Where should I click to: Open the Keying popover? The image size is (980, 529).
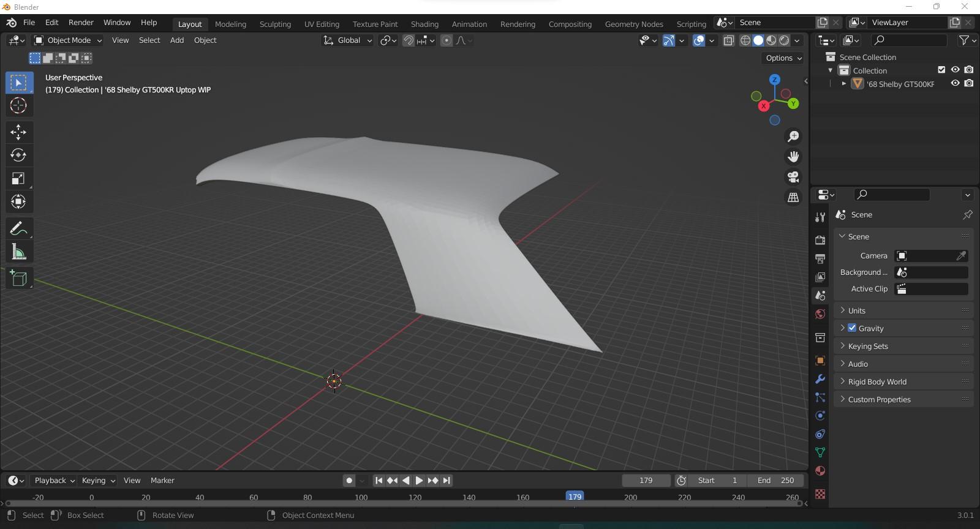click(x=98, y=481)
